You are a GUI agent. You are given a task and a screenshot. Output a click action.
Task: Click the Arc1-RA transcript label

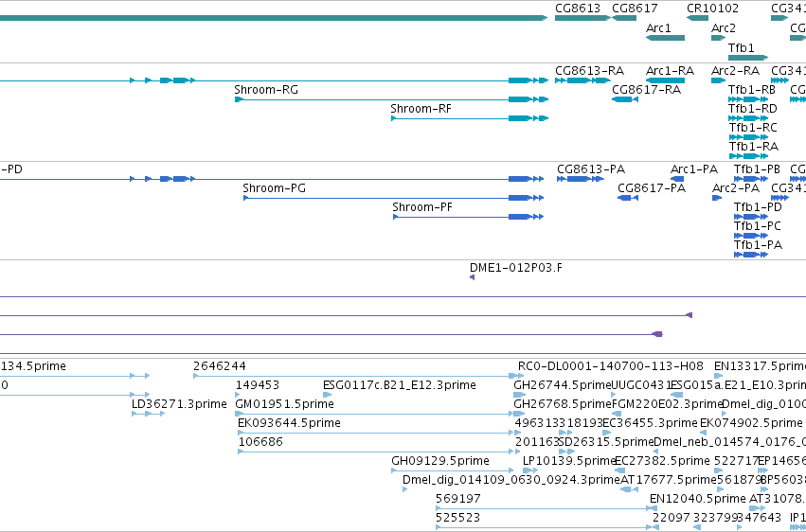coord(670,71)
